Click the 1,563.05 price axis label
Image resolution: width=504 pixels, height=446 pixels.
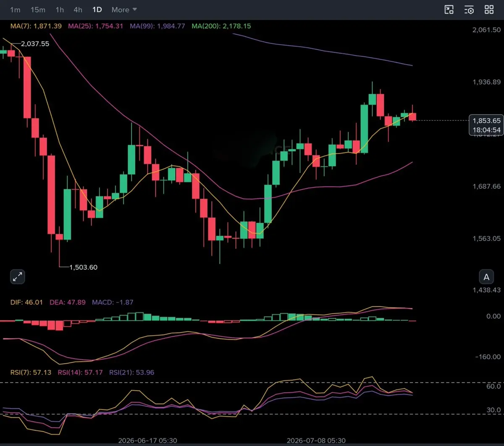click(486, 238)
